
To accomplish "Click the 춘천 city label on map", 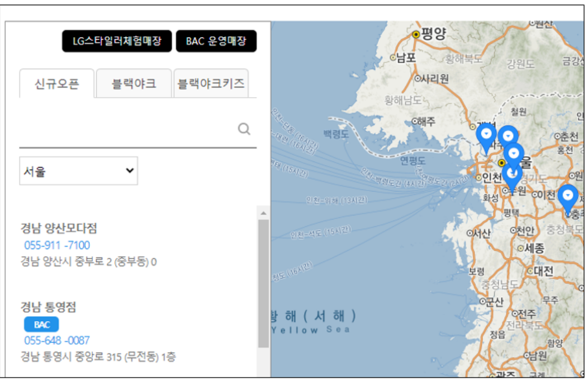I will [570, 137].
